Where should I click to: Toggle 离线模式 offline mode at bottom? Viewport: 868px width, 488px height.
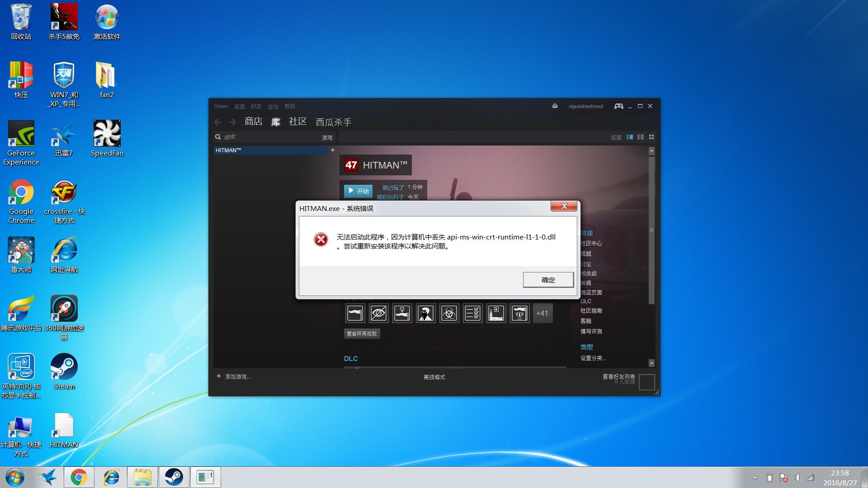(434, 376)
